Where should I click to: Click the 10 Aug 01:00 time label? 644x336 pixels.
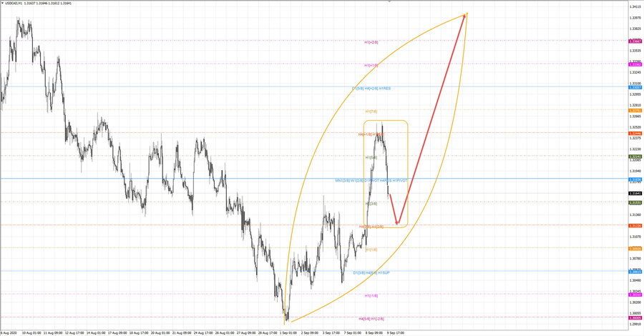click(x=31, y=332)
